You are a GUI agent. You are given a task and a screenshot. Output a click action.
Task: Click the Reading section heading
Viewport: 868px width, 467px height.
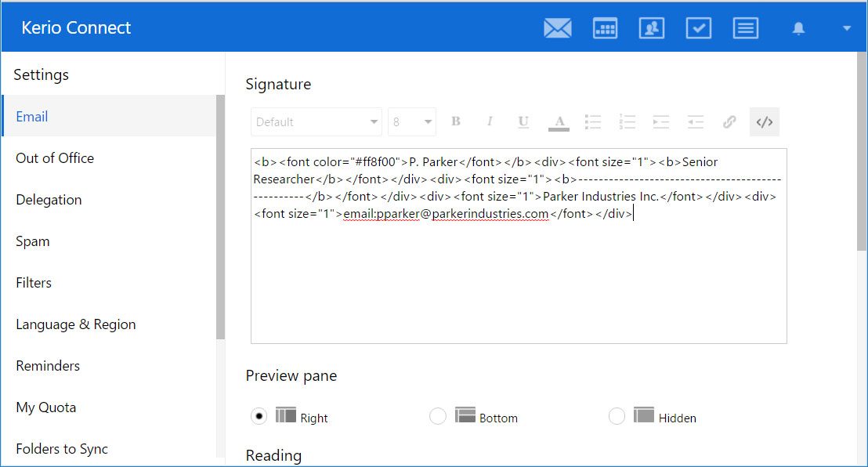click(x=273, y=455)
